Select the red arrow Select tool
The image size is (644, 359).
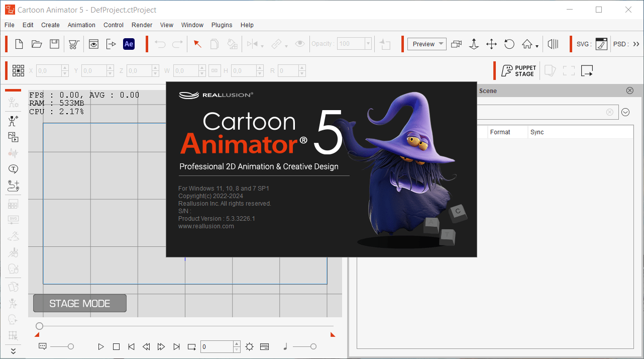pos(197,44)
